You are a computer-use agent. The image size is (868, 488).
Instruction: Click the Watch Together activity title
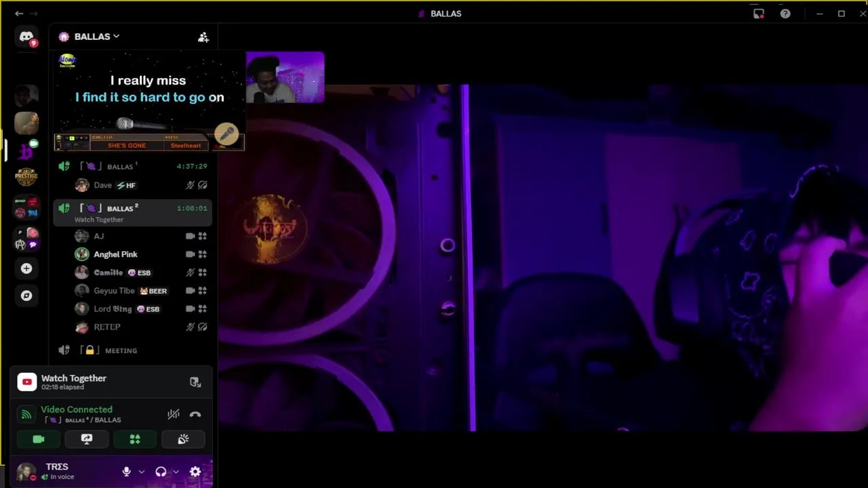(x=74, y=378)
